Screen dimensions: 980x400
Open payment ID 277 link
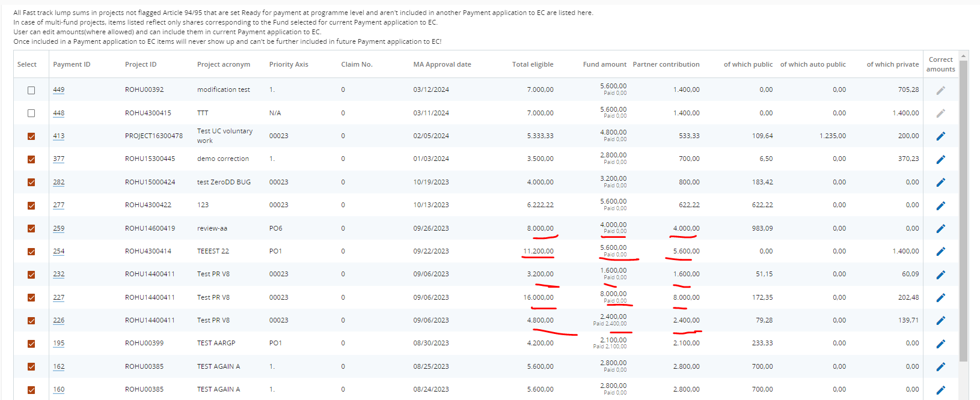58,205
